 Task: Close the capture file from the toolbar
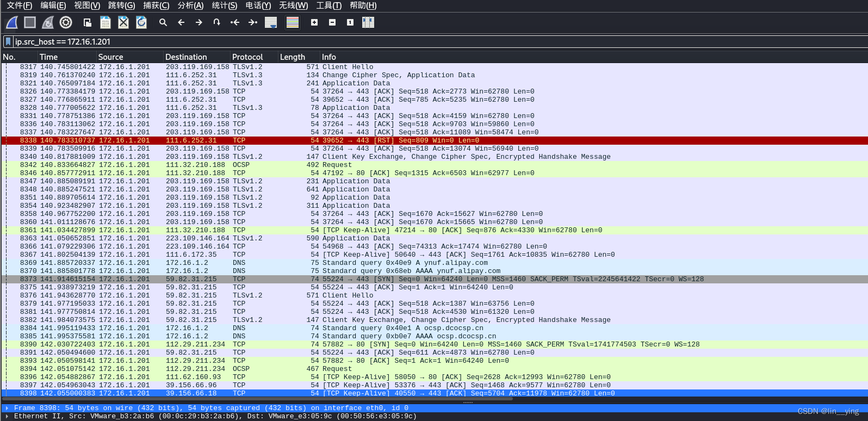(x=123, y=22)
